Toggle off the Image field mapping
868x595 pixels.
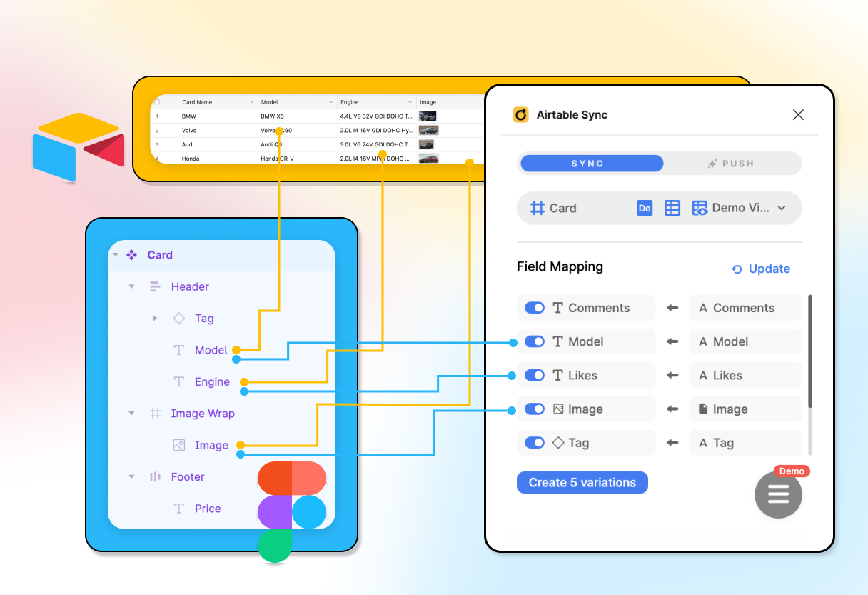click(x=535, y=409)
